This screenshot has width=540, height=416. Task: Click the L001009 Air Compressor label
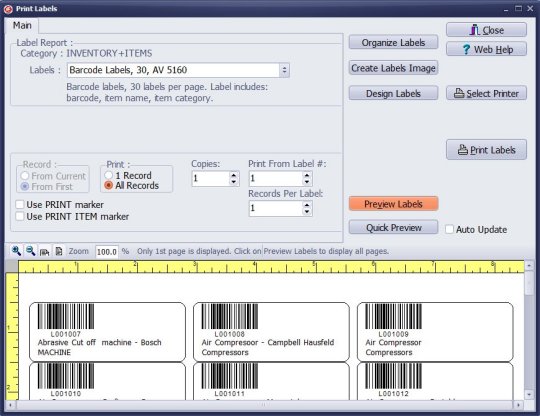pos(435,332)
